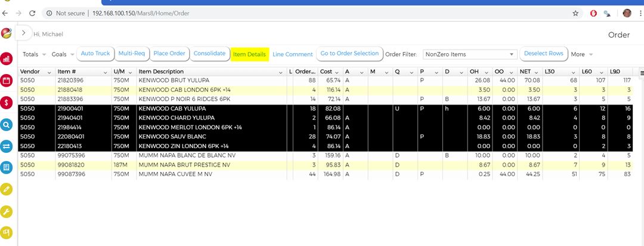
Task: Open the blue transfer arrows sidebar icon
Action: pos(7,146)
